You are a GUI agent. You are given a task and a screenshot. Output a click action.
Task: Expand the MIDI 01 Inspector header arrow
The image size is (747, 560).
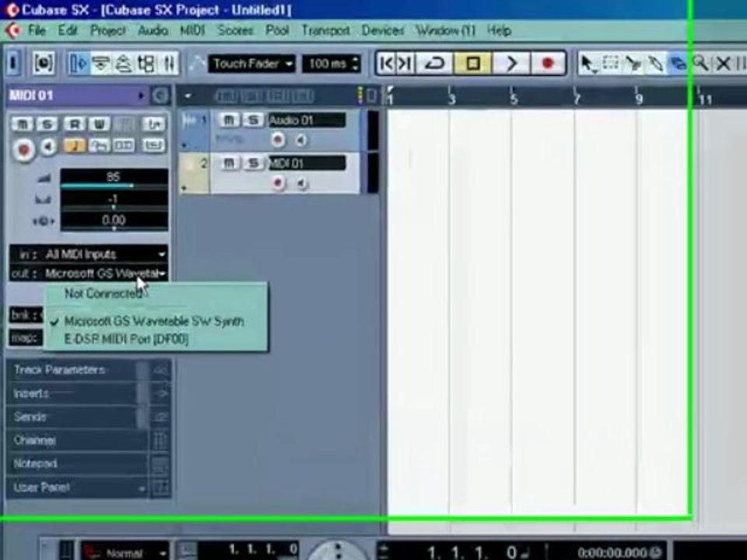[141, 96]
